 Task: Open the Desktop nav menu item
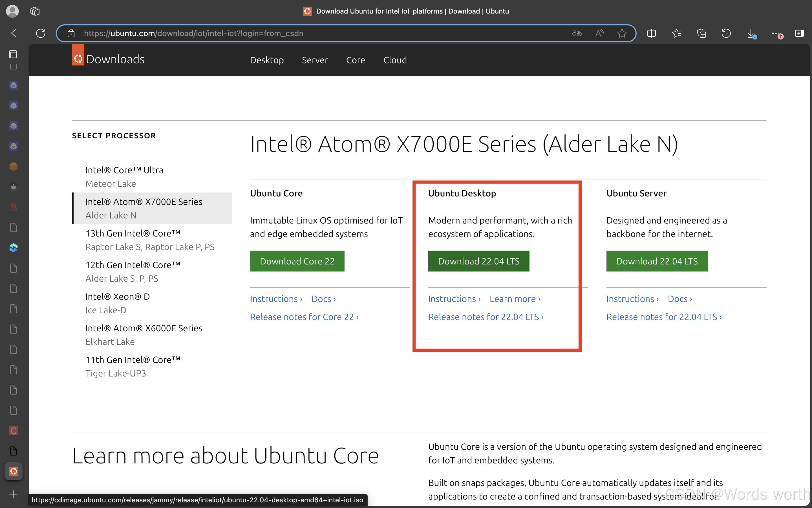[x=267, y=60]
